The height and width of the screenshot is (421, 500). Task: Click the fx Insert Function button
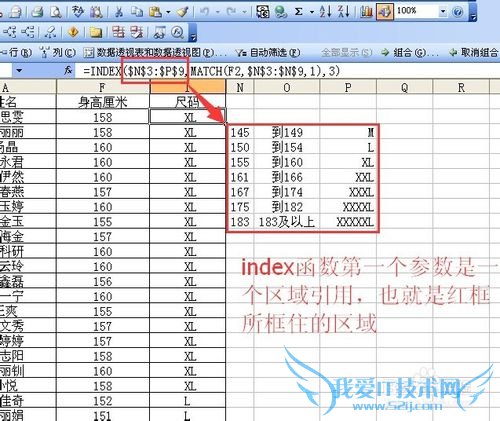pyautogui.click(x=68, y=70)
